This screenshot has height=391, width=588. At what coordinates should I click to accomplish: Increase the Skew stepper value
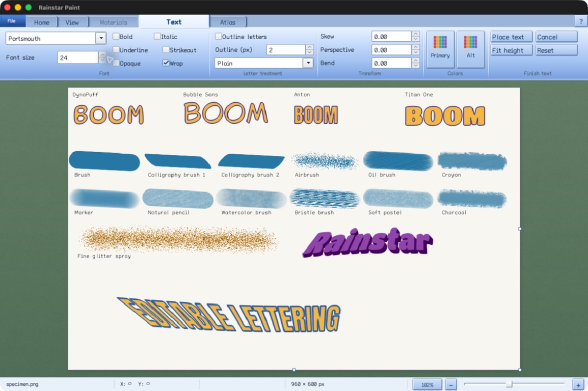[x=415, y=34]
